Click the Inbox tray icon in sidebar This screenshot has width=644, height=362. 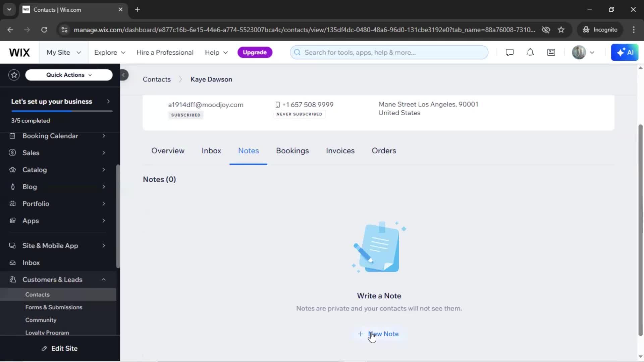12,263
